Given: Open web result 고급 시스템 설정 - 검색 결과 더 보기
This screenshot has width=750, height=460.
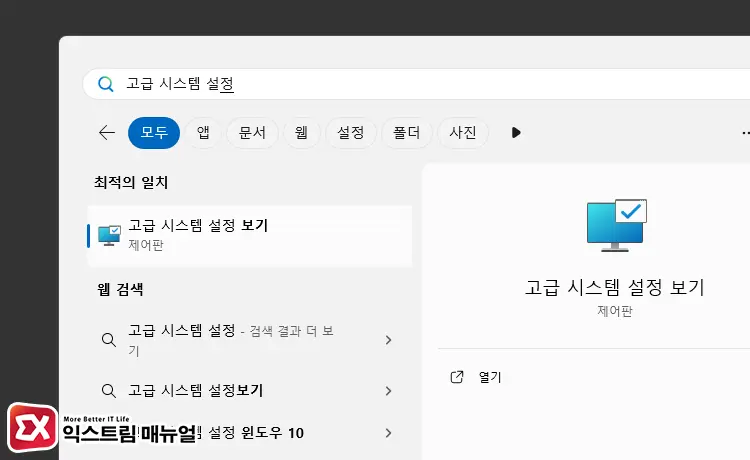Looking at the screenshot, I should point(250,340).
